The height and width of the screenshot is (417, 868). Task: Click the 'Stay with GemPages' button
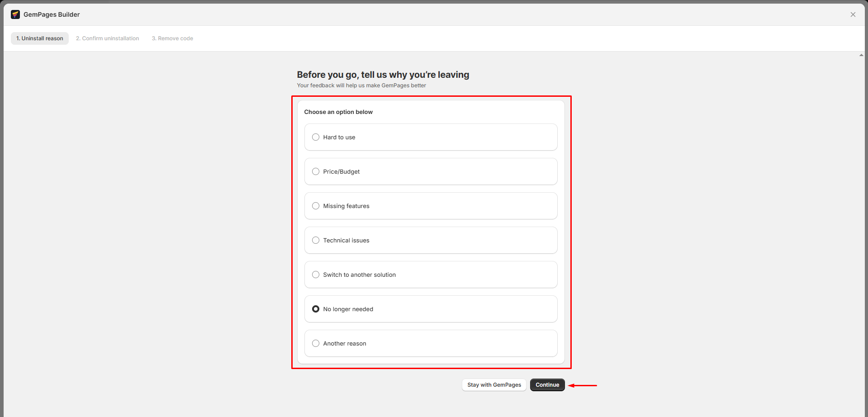point(494,385)
